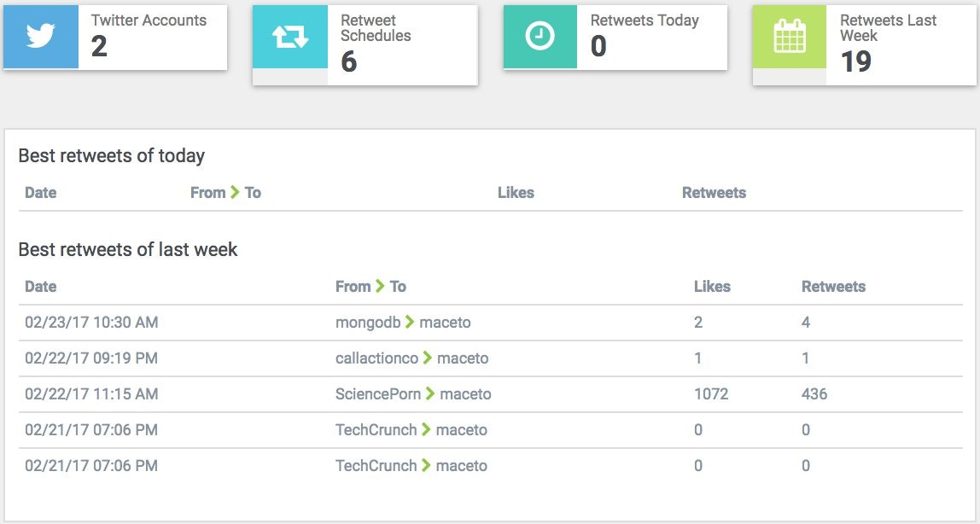Click green arrow in today's From-To header
Image resolution: width=980 pixels, height=524 pixels.
235,193
